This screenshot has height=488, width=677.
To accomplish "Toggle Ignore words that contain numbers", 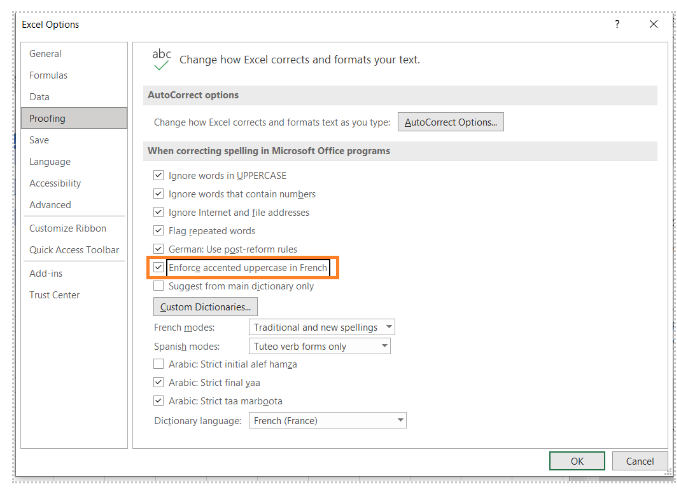I will (x=158, y=194).
